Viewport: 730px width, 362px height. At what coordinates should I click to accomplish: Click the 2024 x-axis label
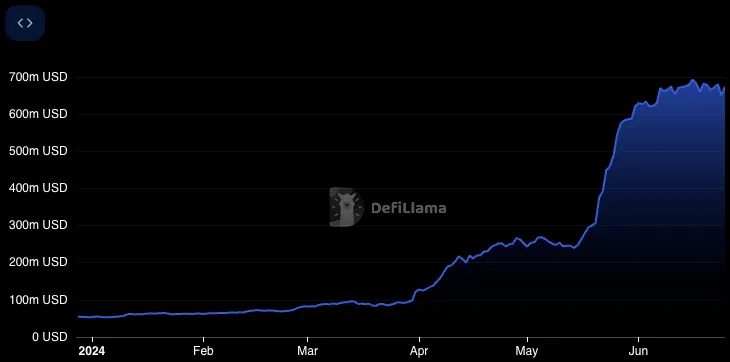(x=92, y=351)
